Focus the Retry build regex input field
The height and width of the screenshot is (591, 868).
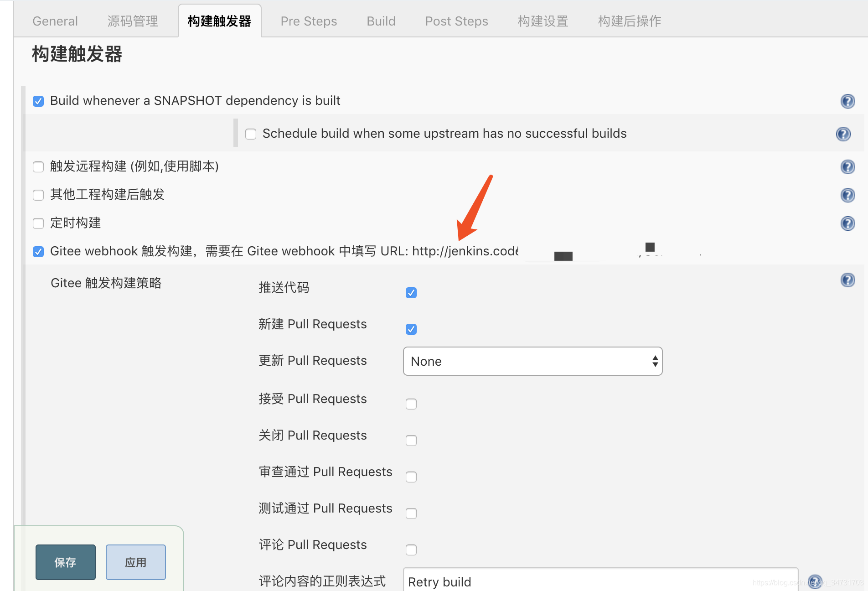pos(600,580)
